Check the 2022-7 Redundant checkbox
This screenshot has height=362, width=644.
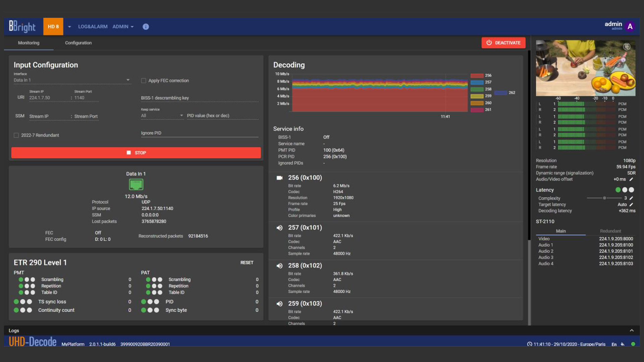click(16, 135)
